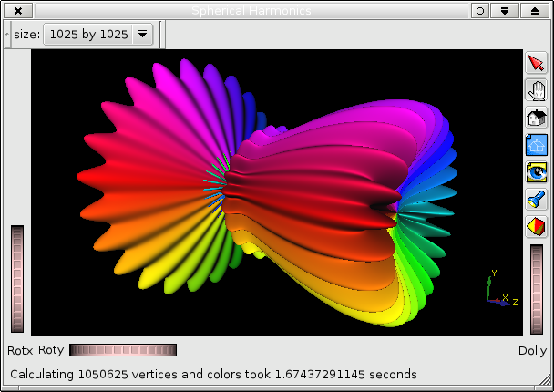Image resolution: width=554 pixels, height=392 pixels.
Task: Click the circle button in title bar
Action: click(x=479, y=10)
